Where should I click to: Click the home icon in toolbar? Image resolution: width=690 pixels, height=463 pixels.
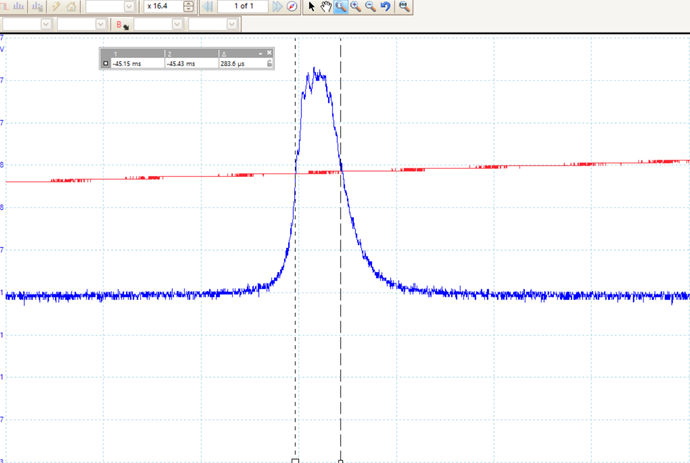pyautogui.click(x=71, y=6)
